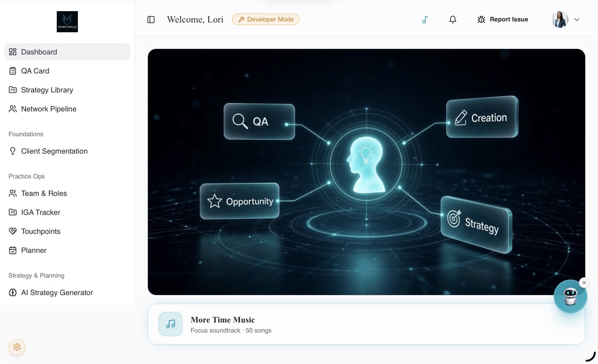Click the music note icon in header
Viewport: 598px width, 364px height.
point(425,20)
